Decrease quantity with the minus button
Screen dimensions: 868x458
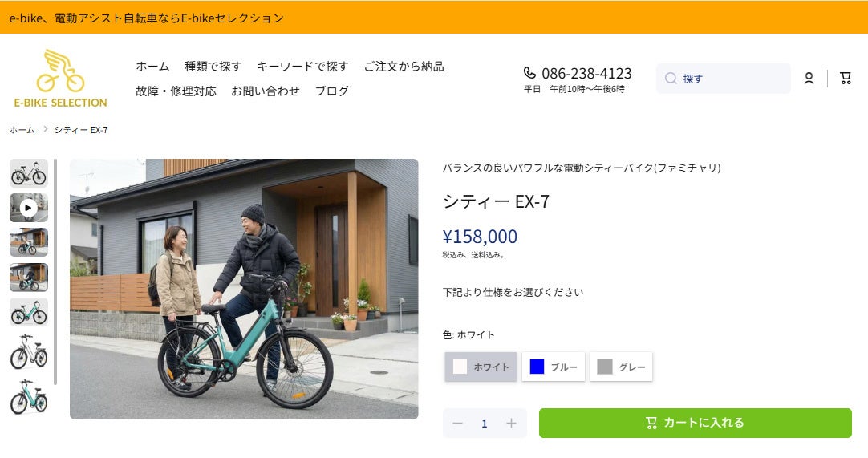point(457,424)
